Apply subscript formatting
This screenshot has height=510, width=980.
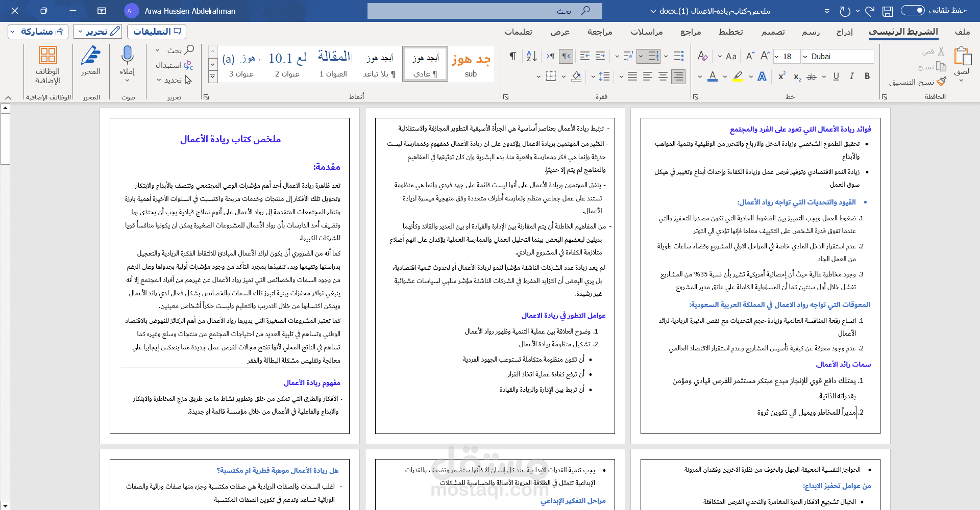797,76
